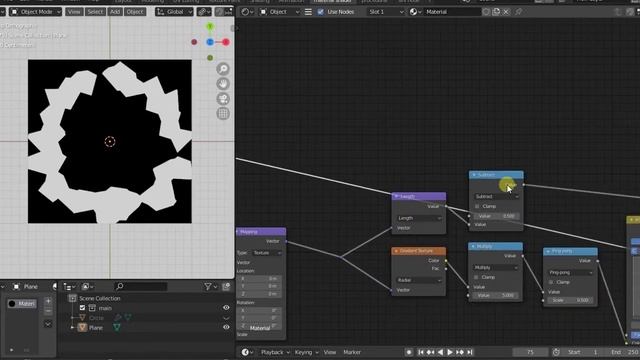This screenshot has height=360, width=640.
Task: Switch perspective/orthographic with the grid icon
Action: (x=223, y=113)
